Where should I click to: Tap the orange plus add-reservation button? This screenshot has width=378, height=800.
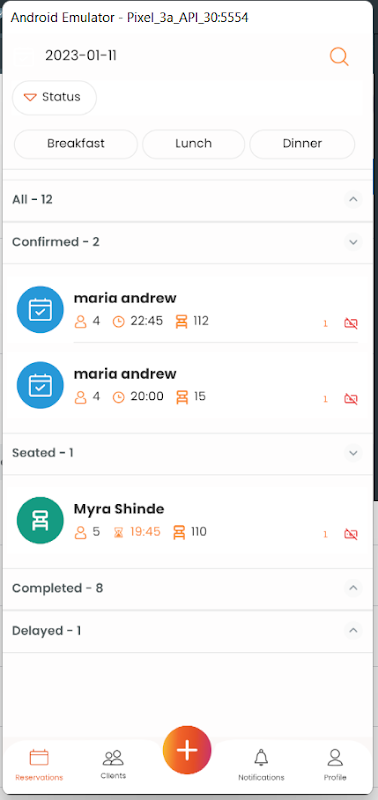(187, 750)
